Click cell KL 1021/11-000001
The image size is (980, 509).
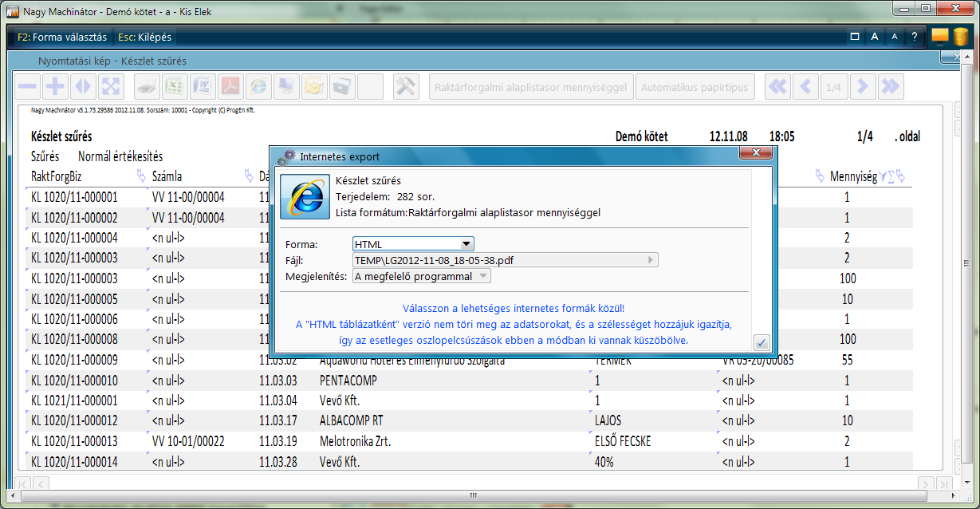[x=74, y=400]
